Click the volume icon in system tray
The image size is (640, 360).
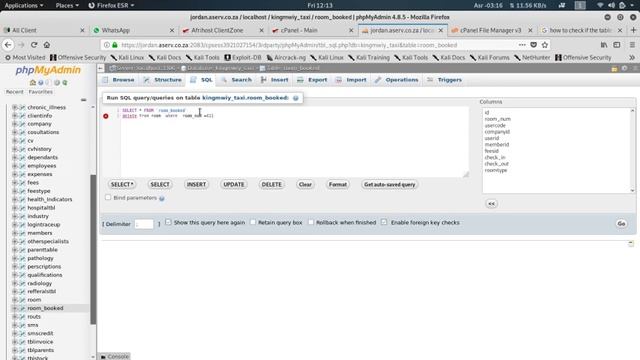click(x=611, y=5)
